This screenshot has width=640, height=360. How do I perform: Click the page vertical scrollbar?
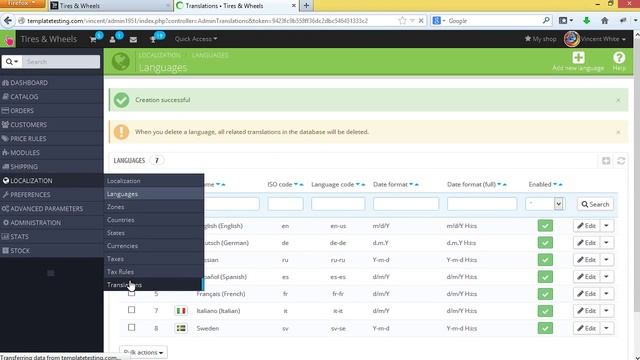coord(636,176)
